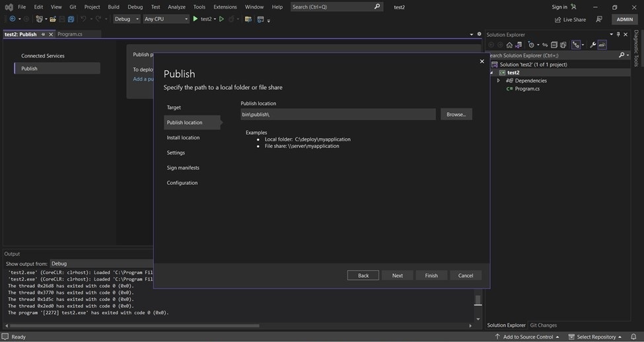This screenshot has width=644, height=342.
Task: Click Add to Source Control
Action: (528, 337)
